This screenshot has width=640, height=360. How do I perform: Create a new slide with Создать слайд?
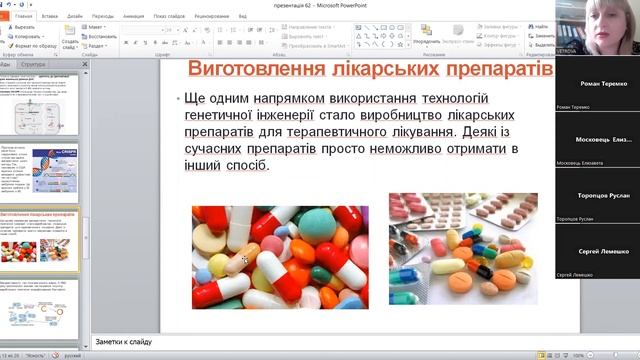(70, 38)
